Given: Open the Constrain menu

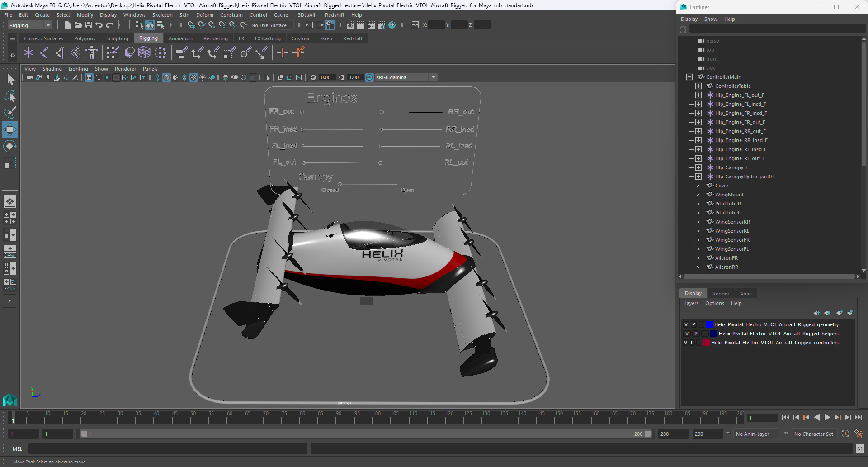Looking at the screenshot, I should pyautogui.click(x=231, y=15).
